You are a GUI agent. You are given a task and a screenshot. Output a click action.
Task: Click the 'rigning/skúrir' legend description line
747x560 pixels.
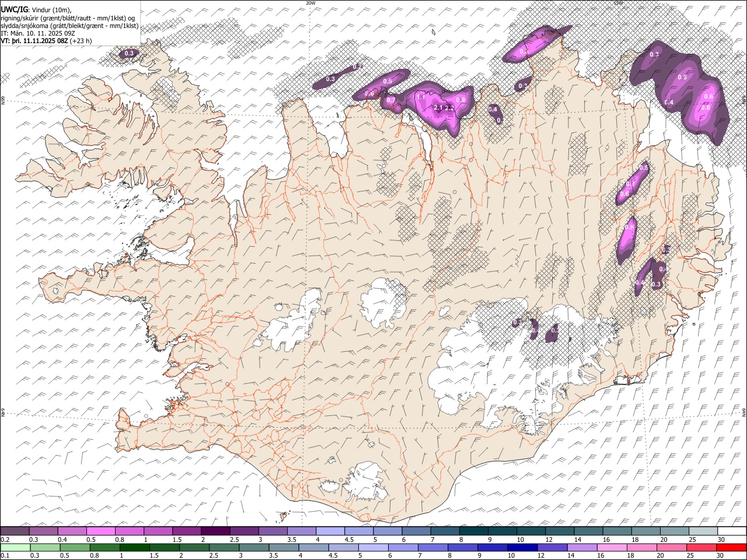[x=68, y=18]
